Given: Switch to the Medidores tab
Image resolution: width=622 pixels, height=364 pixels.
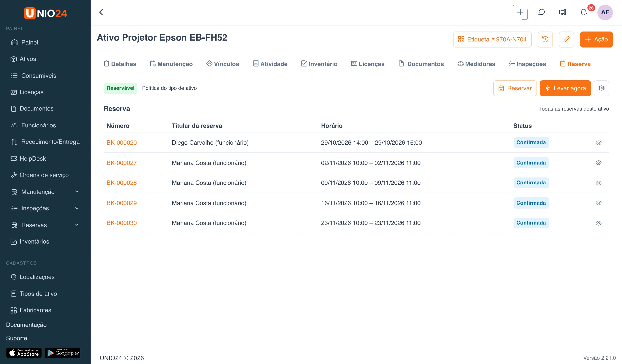Looking at the screenshot, I should (476, 64).
